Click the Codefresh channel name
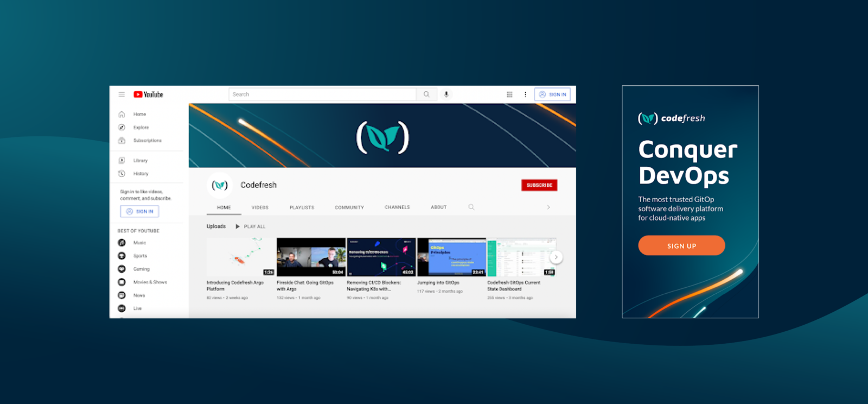This screenshot has width=868, height=404. coord(259,185)
